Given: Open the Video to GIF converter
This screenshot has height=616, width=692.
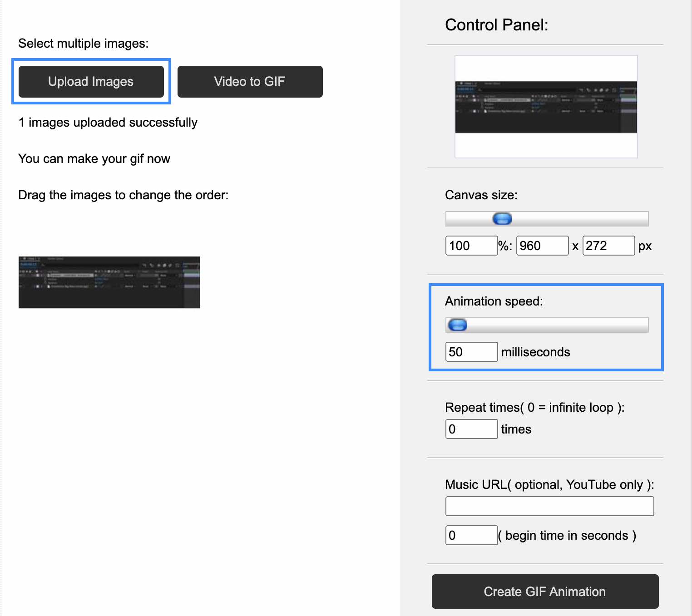Looking at the screenshot, I should 249,82.
